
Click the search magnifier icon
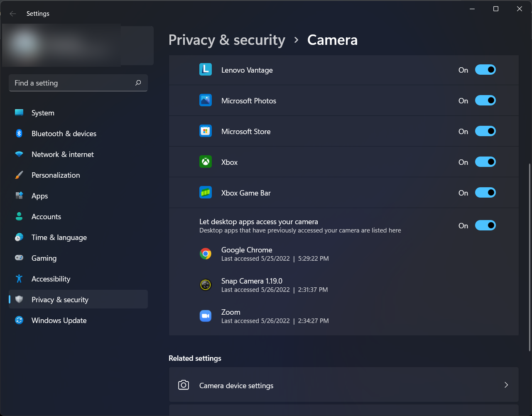[138, 83]
